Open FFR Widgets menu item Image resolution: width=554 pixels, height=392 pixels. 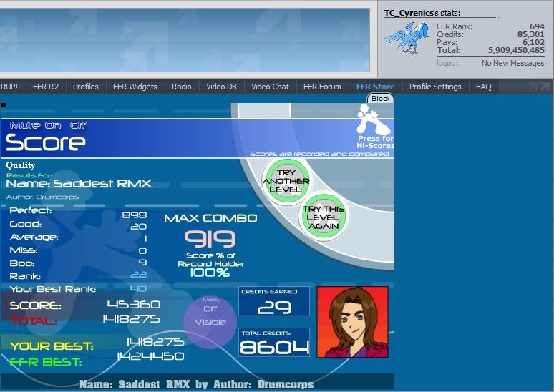click(135, 87)
